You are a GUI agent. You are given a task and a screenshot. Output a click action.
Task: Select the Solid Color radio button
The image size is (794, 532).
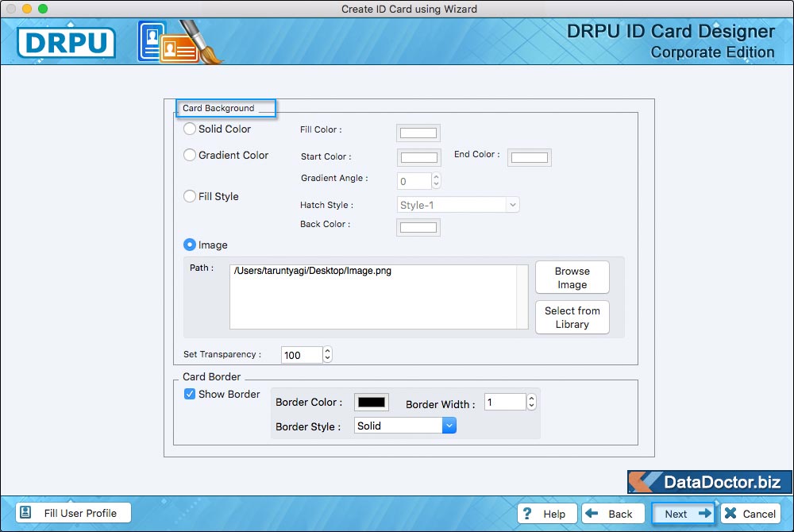[x=190, y=129]
